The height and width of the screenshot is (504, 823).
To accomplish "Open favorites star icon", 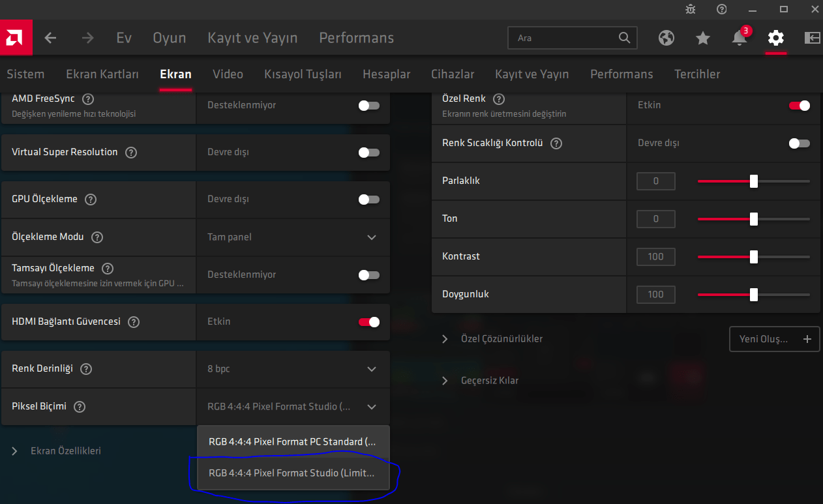I will pos(702,38).
